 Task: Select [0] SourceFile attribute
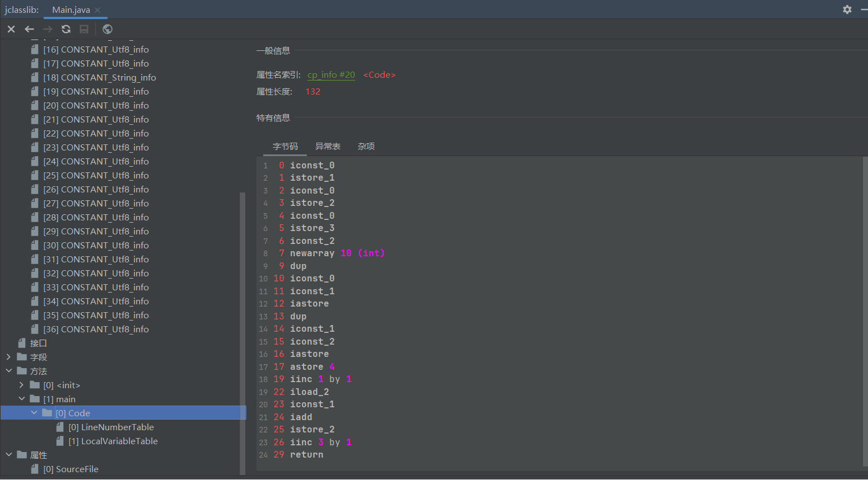[x=71, y=469]
